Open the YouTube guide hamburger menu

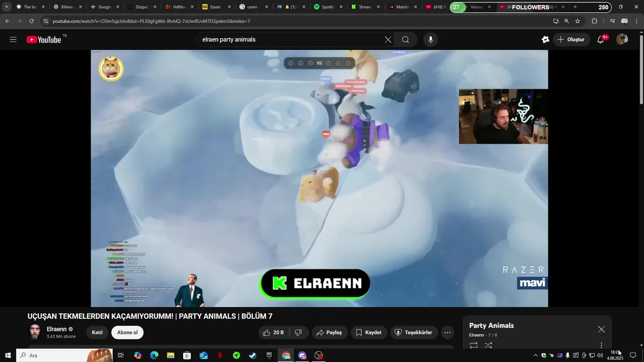[13, 40]
